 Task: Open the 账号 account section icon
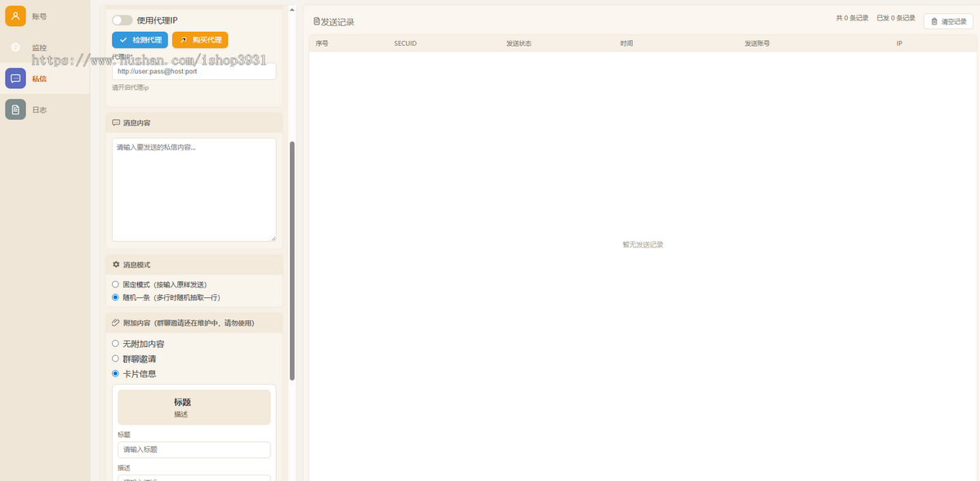click(16, 16)
